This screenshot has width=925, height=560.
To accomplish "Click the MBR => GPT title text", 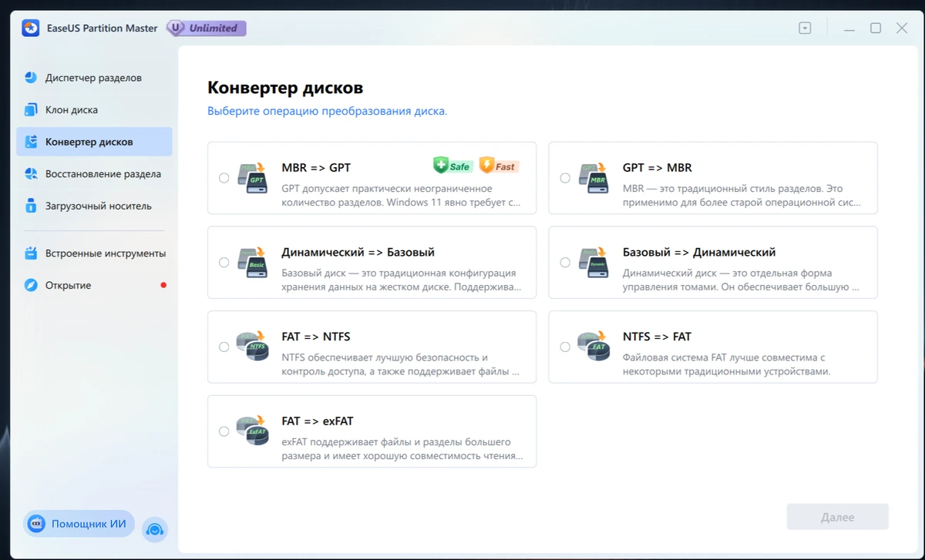I will [x=316, y=168].
